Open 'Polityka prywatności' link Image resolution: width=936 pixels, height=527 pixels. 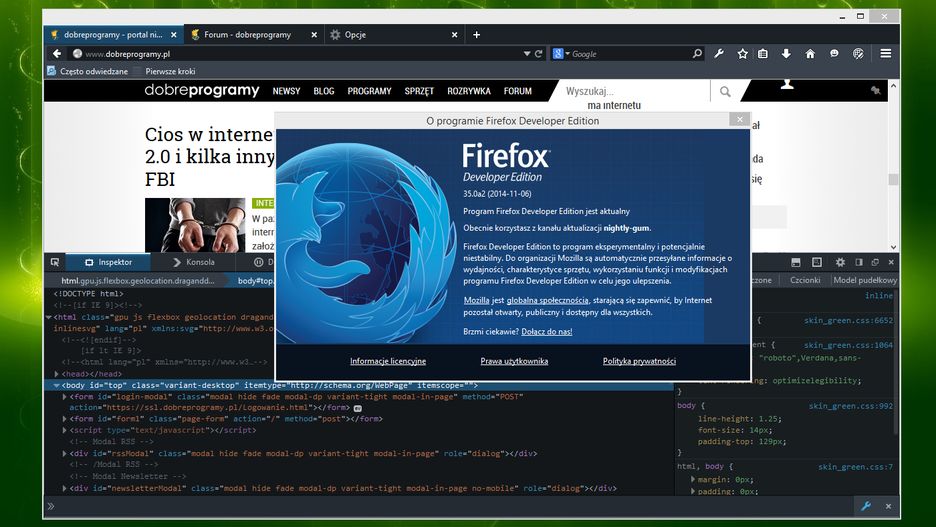639,361
